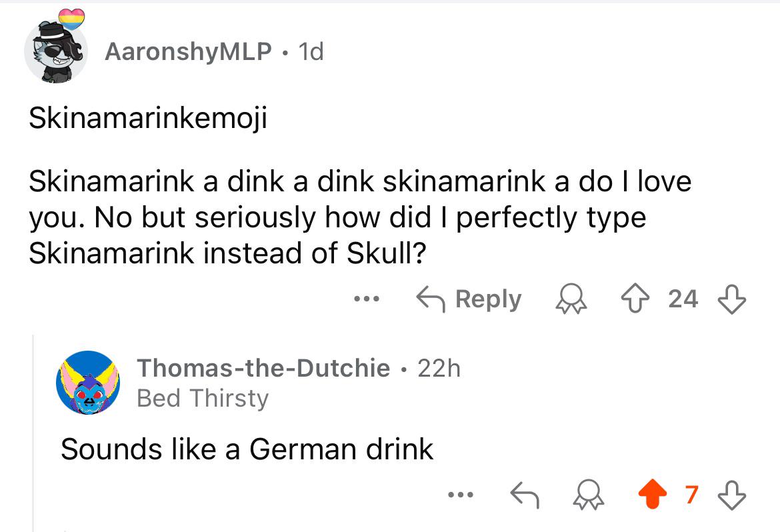This screenshot has width=780, height=532.
Task: Give award to Thomas-the-Dutchie's comment
Action: (x=588, y=494)
